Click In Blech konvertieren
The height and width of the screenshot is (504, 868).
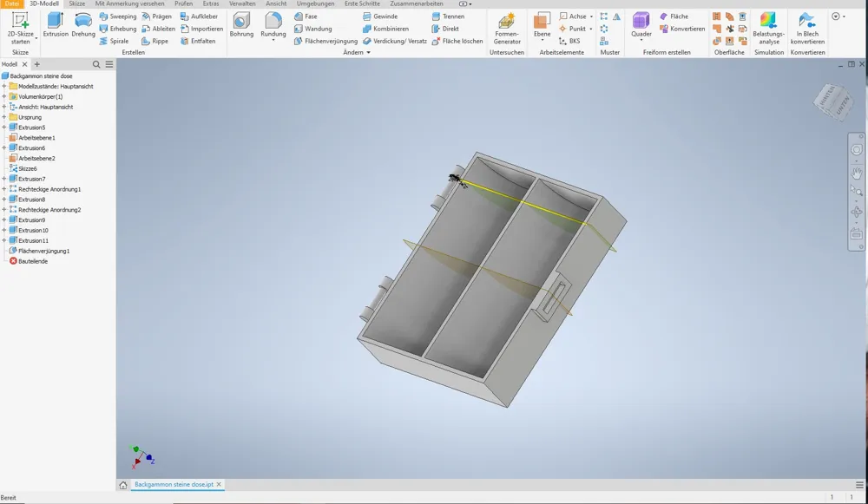(807, 29)
